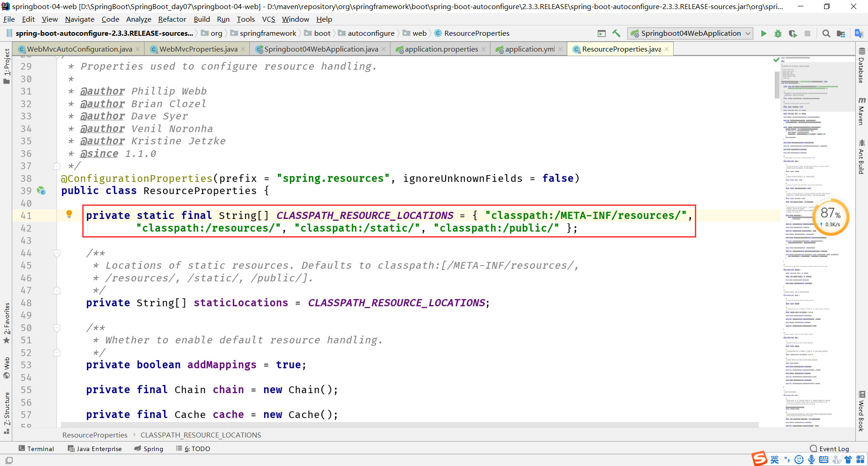Open the VCS menu
868x466 pixels.
pyautogui.click(x=269, y=19)
